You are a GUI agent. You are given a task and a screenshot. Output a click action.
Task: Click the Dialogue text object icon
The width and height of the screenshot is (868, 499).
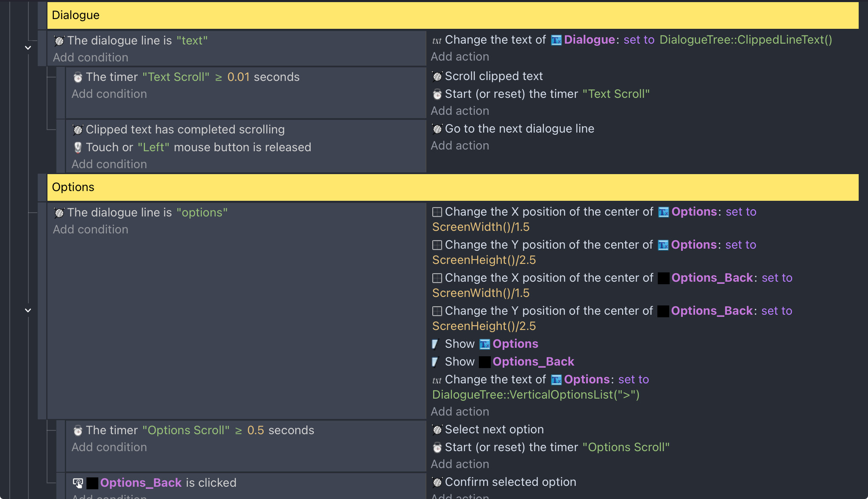[x=556, y=40]
